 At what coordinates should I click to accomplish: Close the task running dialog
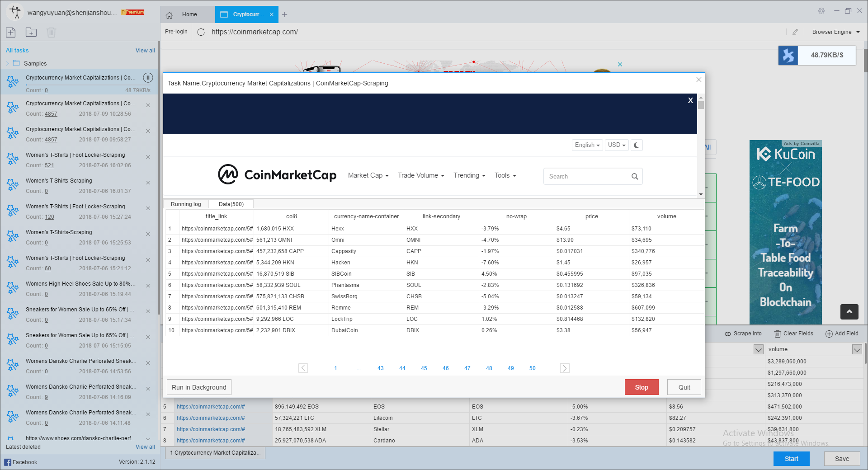point(699,80)
